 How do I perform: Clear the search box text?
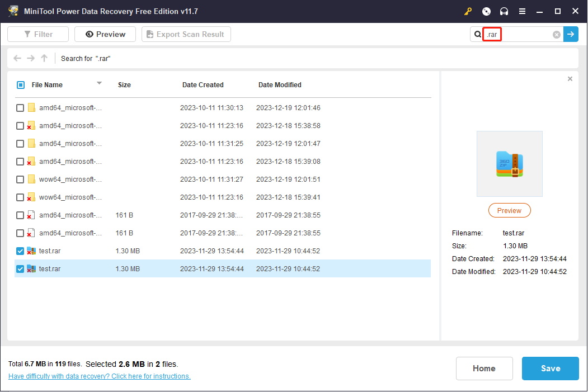pos(557,35)
